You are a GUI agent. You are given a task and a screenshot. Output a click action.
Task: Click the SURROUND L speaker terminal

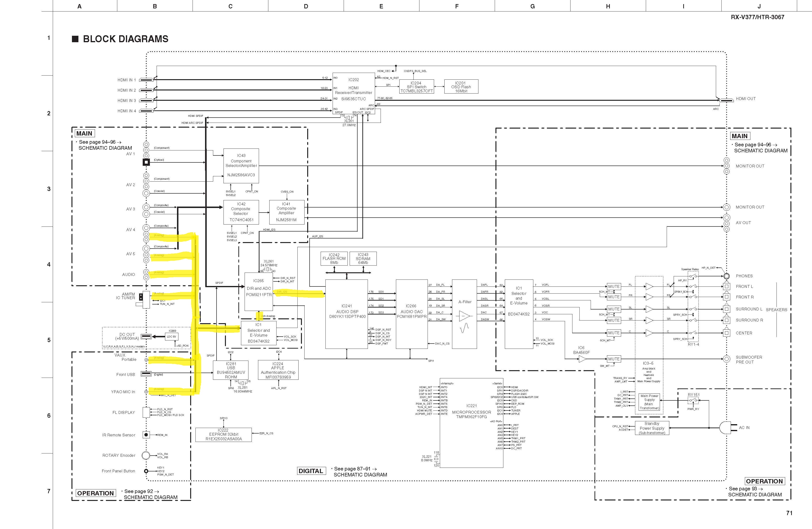727,309
